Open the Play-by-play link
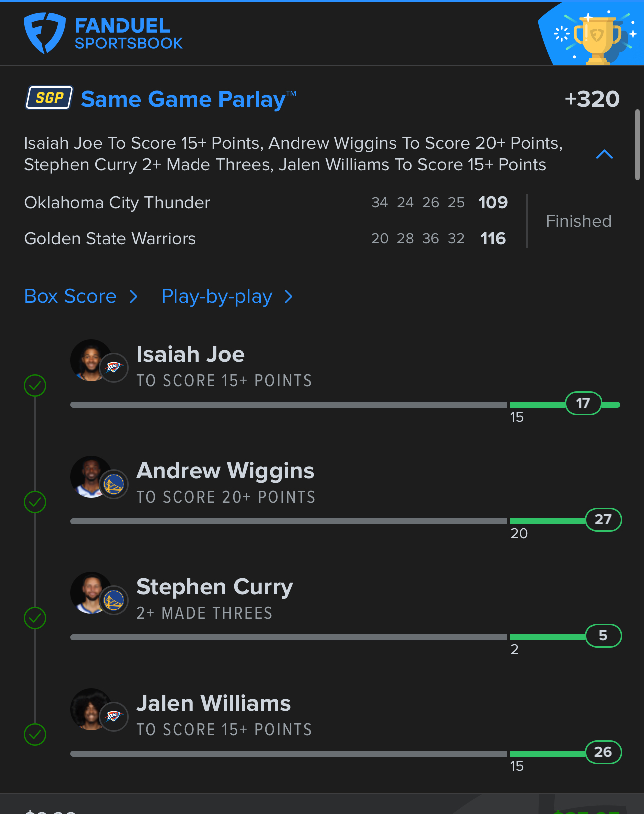The image size is (644, 814). 217,297
